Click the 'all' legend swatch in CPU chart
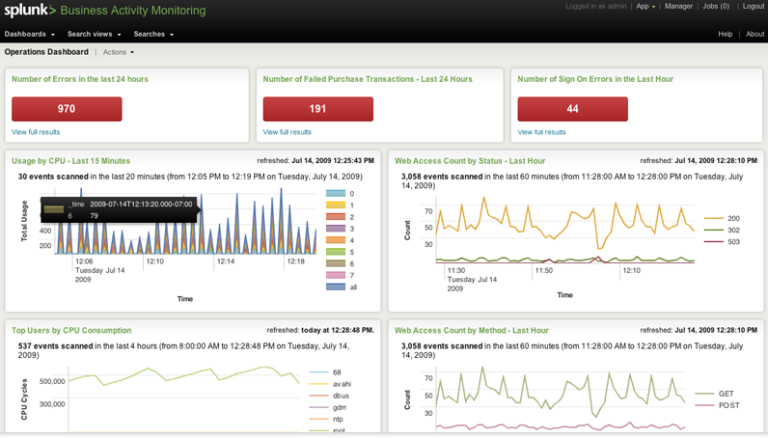The width and height of the screenshot is (768, 438). pos(334,287)
